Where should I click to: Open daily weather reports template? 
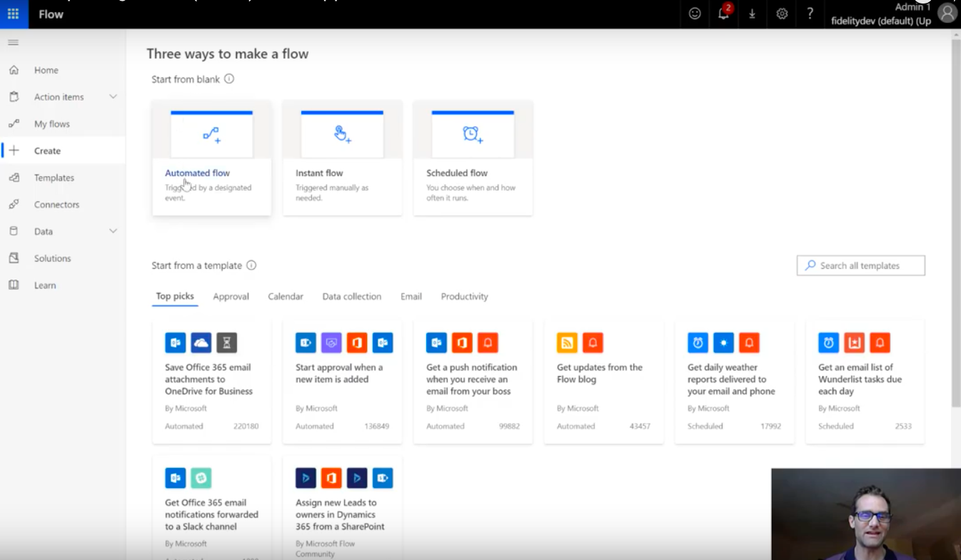click(735, 382)
